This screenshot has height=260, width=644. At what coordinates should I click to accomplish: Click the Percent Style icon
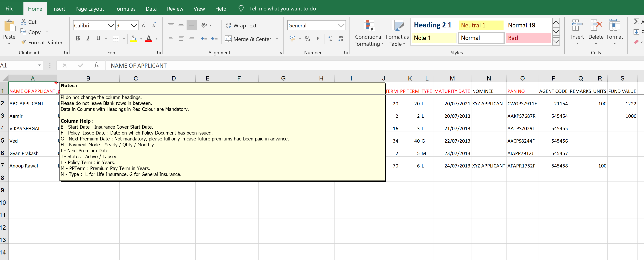click(x=307, y=39)
